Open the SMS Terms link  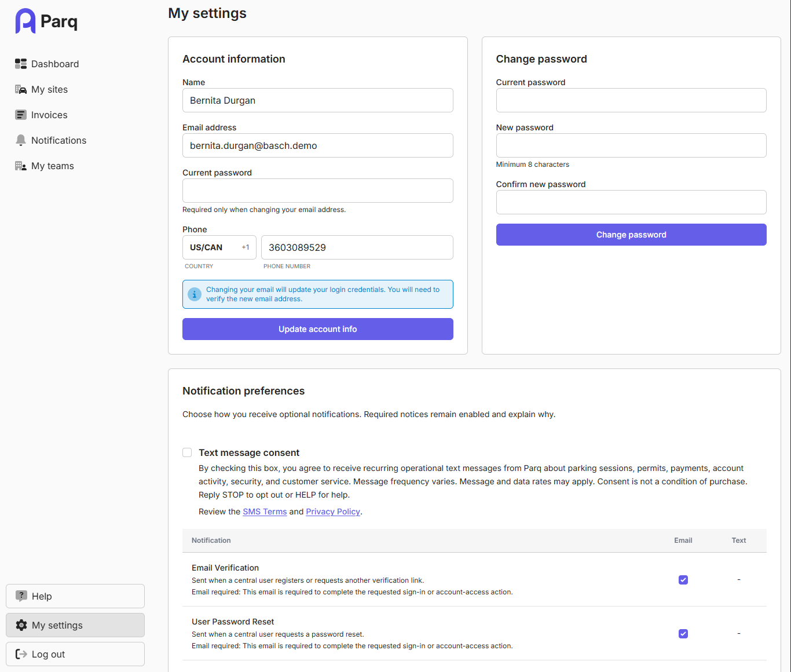tap(265, 512)
